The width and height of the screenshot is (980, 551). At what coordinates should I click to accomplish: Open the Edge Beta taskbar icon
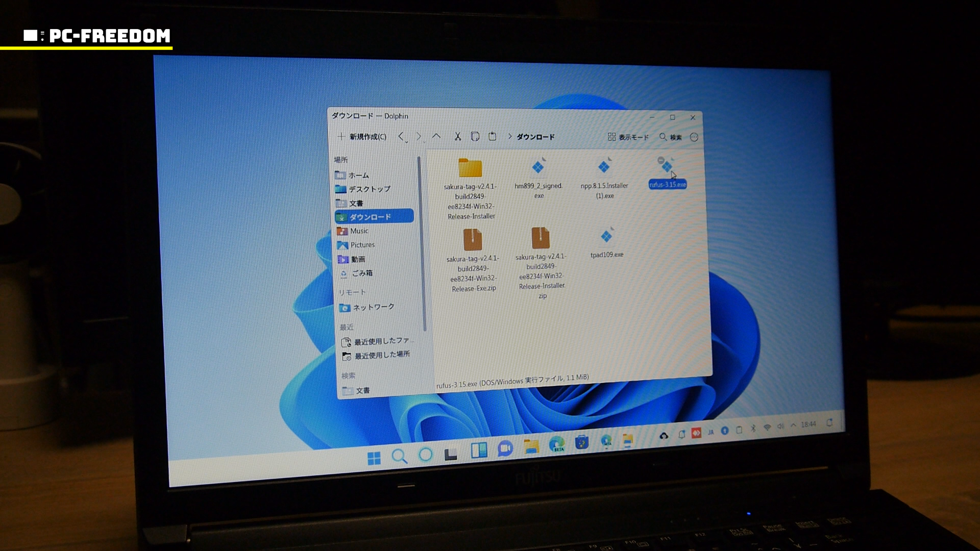tap(557, 444)
